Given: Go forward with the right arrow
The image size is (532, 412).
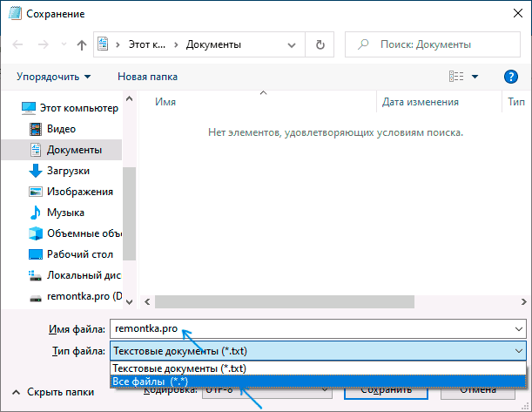Looking at the screenshot, I should 43,44.
